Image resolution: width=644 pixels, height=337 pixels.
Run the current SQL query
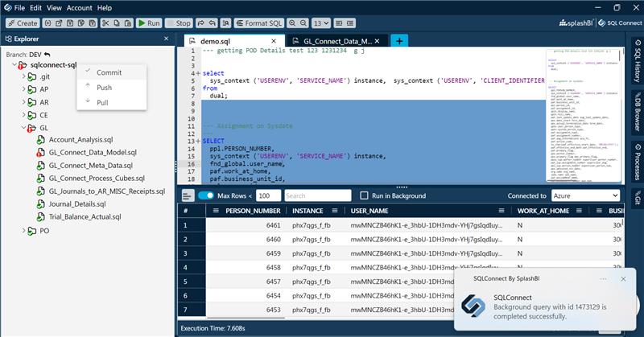click(x=149, y=23)
